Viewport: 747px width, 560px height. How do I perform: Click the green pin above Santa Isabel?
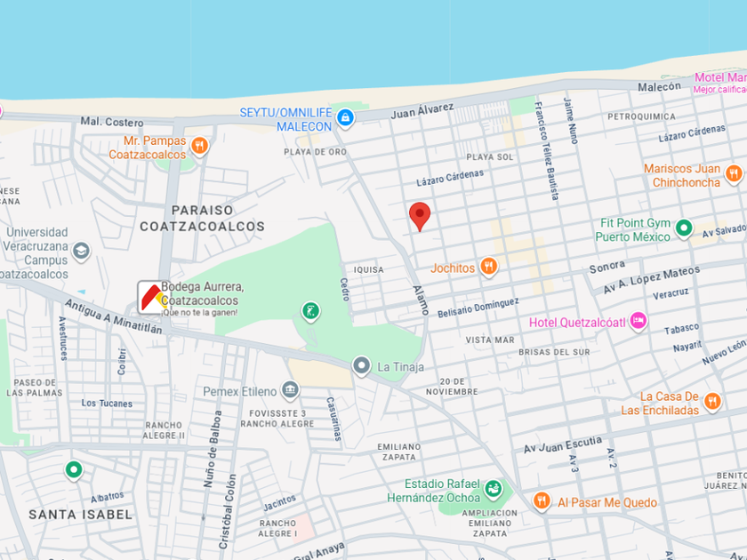[74, 470]
